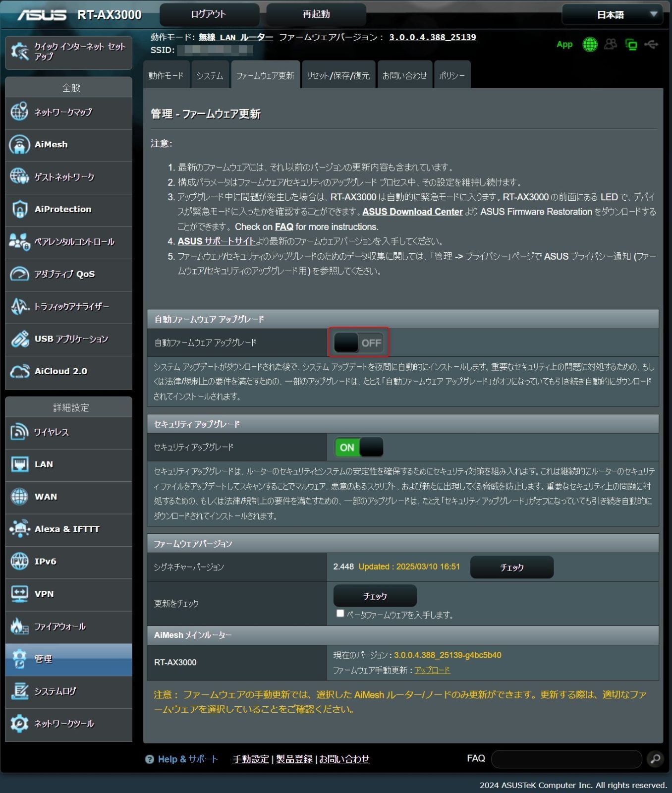Click the USB status icon in header
672x793 pixels.
coord(651,45)
